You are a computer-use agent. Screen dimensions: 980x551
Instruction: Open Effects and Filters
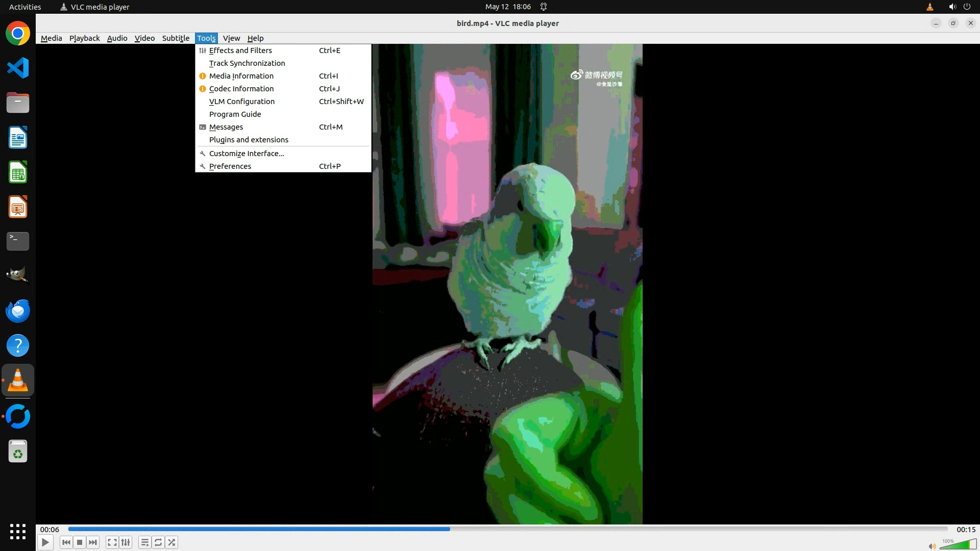(x=240, y=51)
